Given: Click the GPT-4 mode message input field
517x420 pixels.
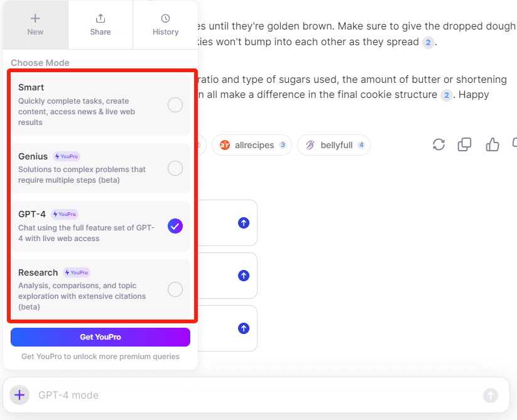Looking at the screenshot, I should point(251,395).
